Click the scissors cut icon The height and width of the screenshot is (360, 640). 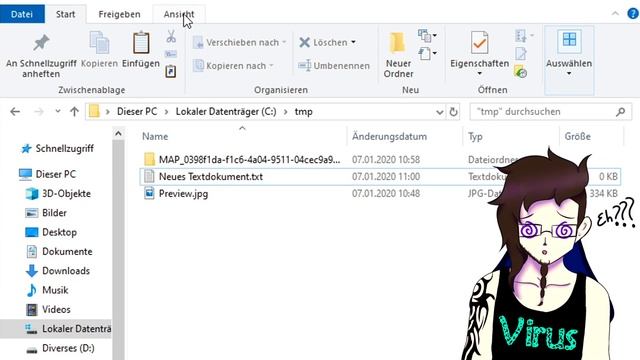(x=171, y=37)
